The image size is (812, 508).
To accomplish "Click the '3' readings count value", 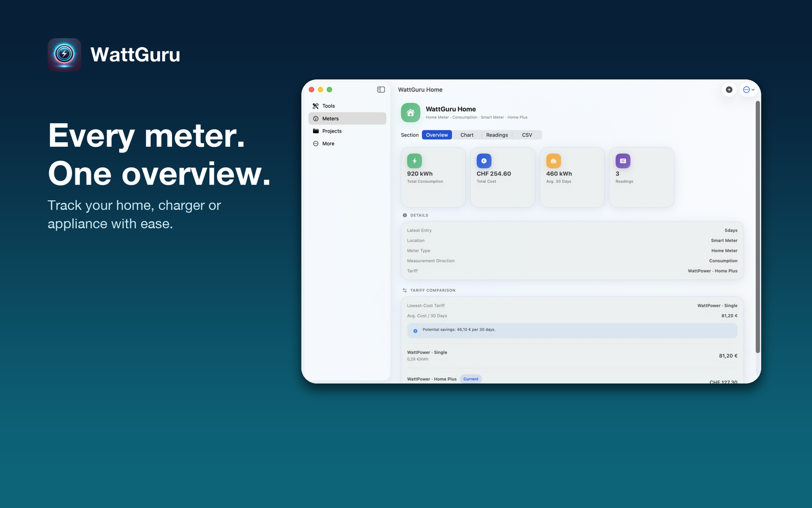I will [x=618, y=174].
